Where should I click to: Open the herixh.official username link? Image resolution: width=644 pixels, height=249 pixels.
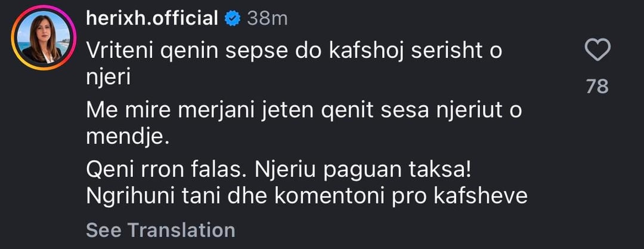coord(152,19)
